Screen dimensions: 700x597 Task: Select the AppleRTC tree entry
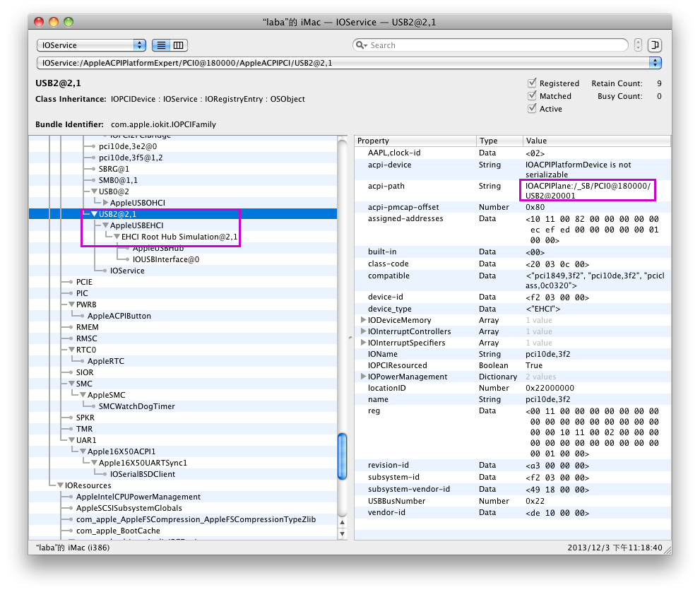[x=106, y=361]
